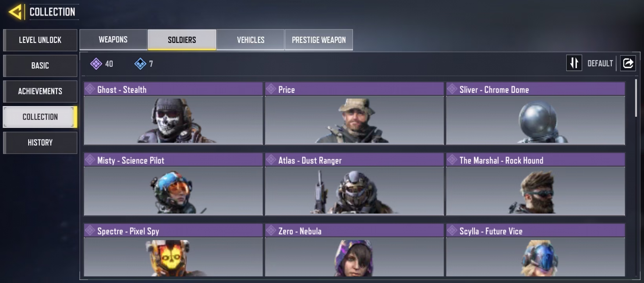Click the sort order arrows icon
This screenshot has height=283, width=644.
point(574,63)
